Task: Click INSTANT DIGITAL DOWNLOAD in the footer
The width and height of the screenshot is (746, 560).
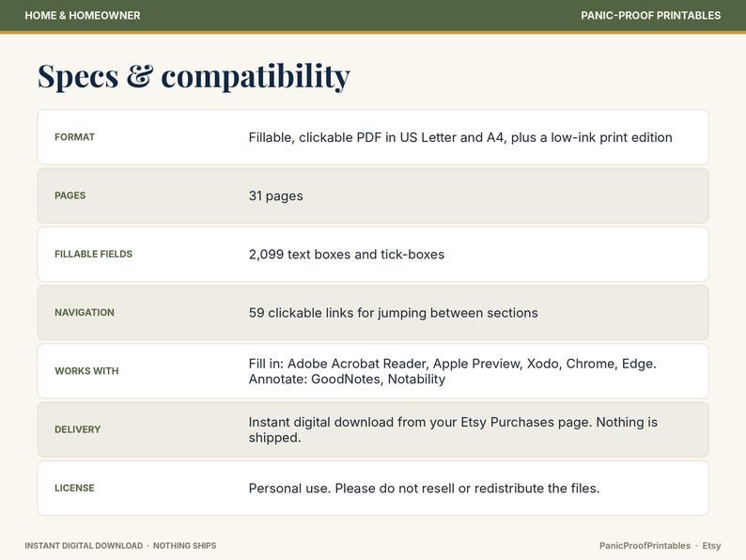Action: coord(84,546)
